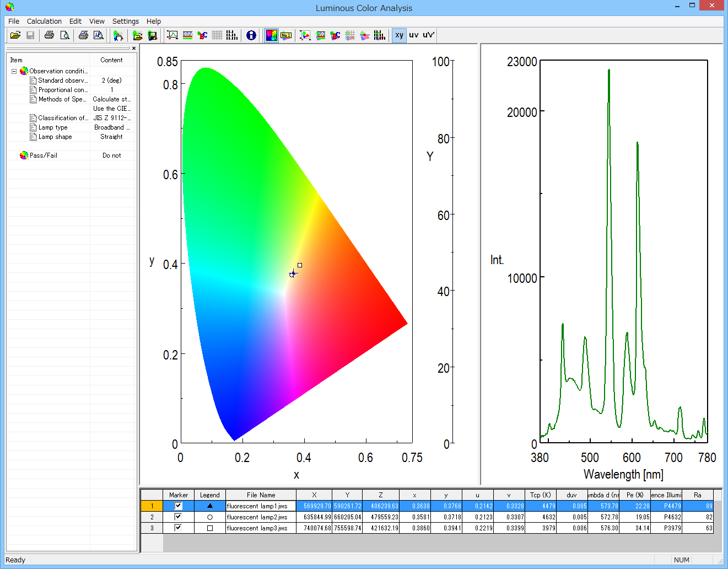Collapse the Observation conditions tree item
The image size is (728, 569).
coord(13,71)
